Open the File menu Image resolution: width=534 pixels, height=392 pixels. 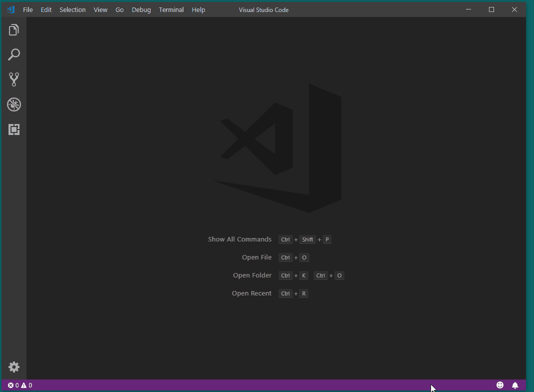pyautogui.click(x=27, y=9)
